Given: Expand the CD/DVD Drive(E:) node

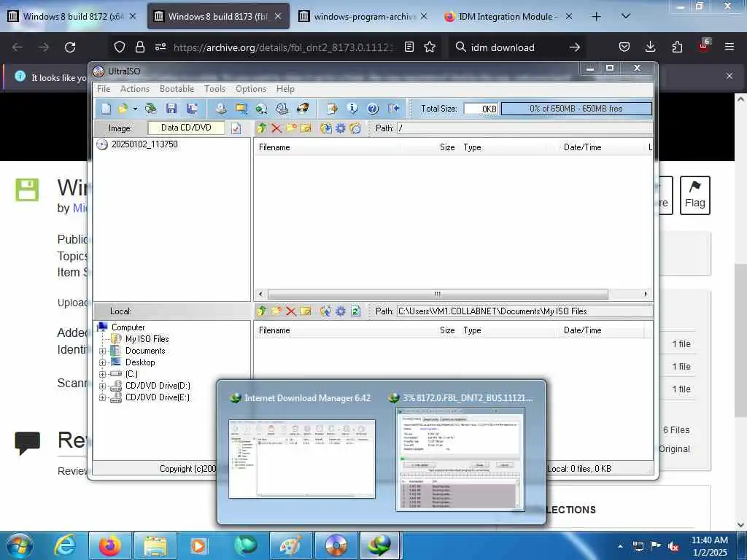Looking at the screenshot, I should 102,397.
